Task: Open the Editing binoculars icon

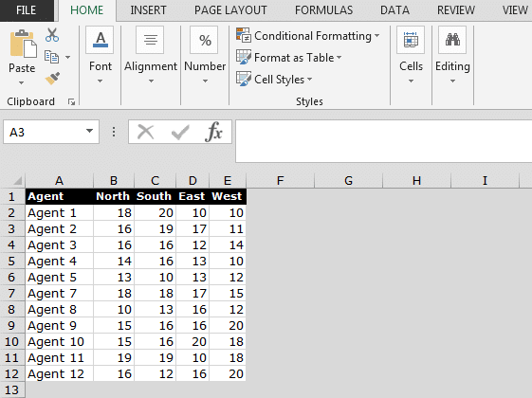Action: coord(452,40)
